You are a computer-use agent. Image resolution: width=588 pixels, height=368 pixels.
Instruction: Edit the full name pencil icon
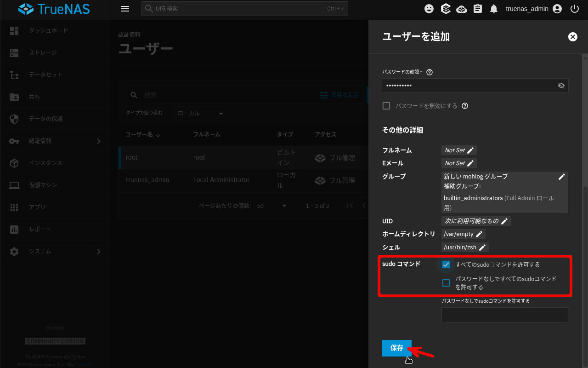pos(470,150)
